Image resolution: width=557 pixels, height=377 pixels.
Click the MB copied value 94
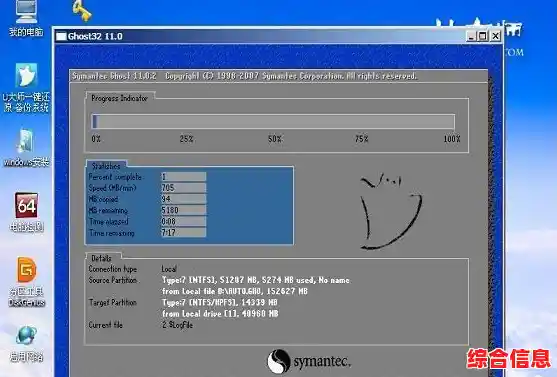coord(183,199)
